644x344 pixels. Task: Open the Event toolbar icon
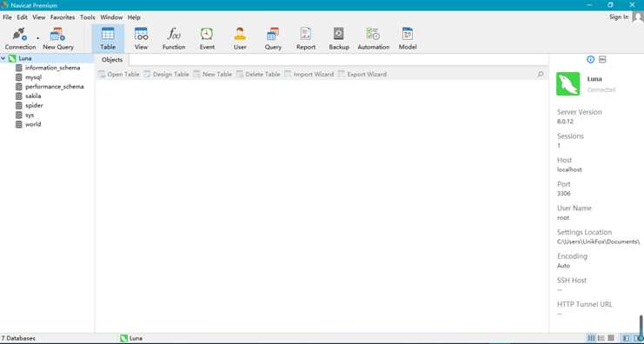(207, 38)
